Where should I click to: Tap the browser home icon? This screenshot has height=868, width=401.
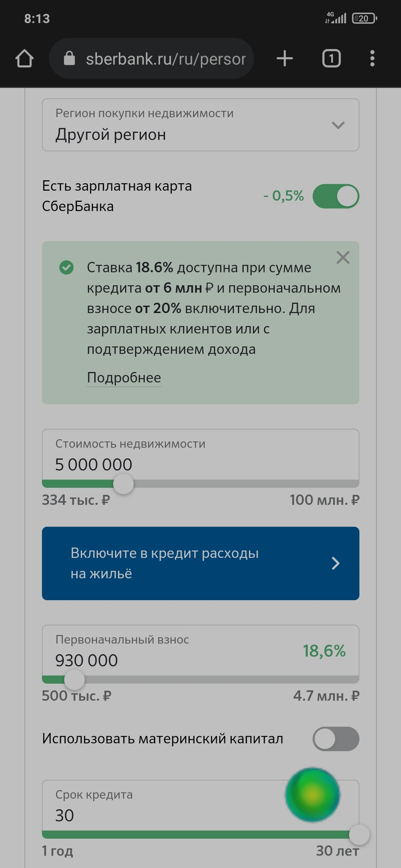pyautogui.click(x=25, y=59)
